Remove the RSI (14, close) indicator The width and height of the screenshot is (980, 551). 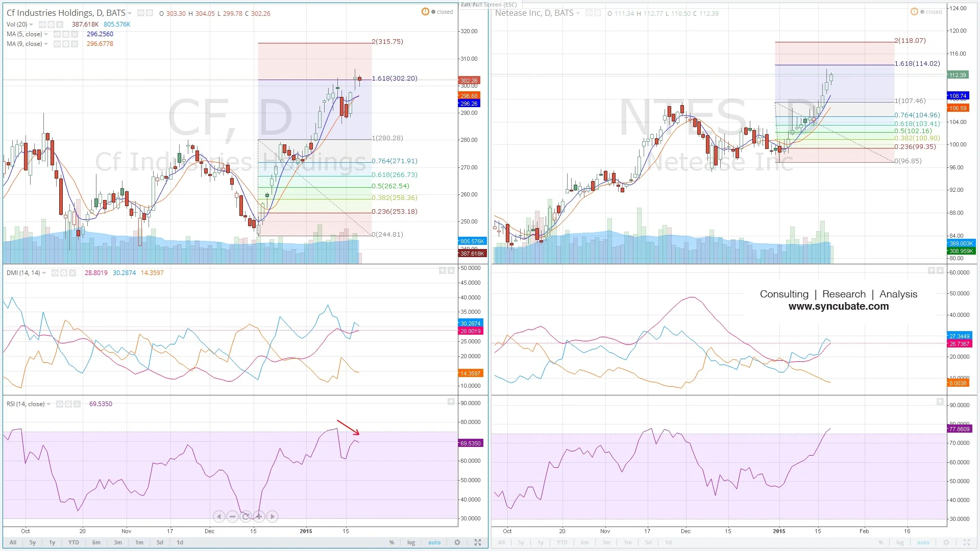click(77, 404)
